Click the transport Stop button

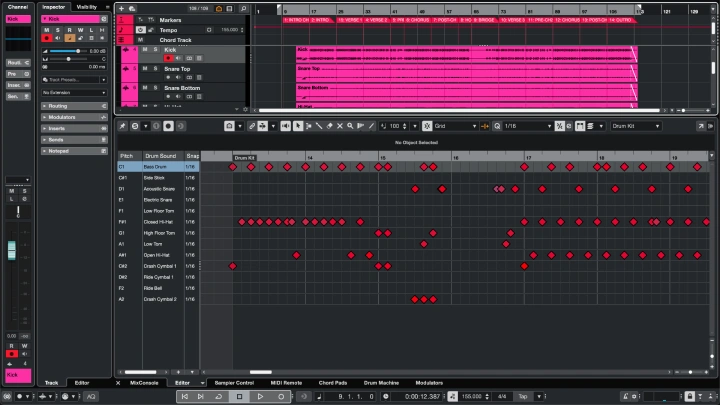point(239,396)
